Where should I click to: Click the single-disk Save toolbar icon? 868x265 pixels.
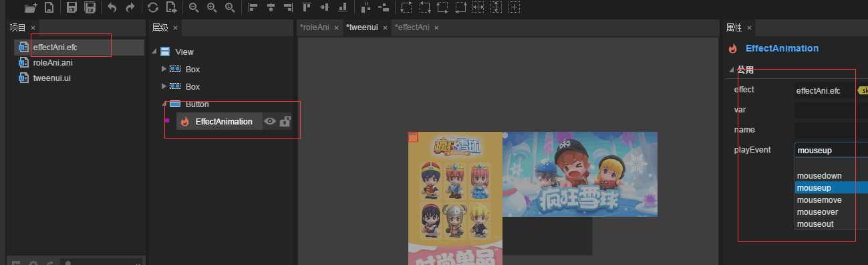[x=71, y=8]
